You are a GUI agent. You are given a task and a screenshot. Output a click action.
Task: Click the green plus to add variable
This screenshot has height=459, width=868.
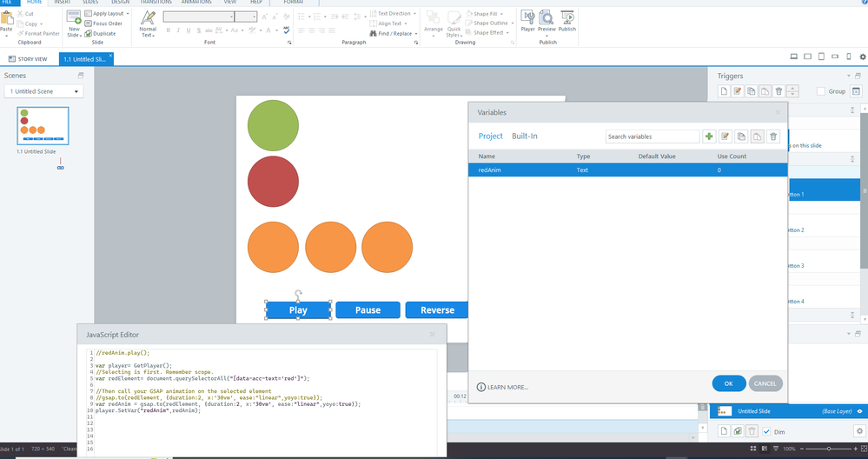coord(709,136)
